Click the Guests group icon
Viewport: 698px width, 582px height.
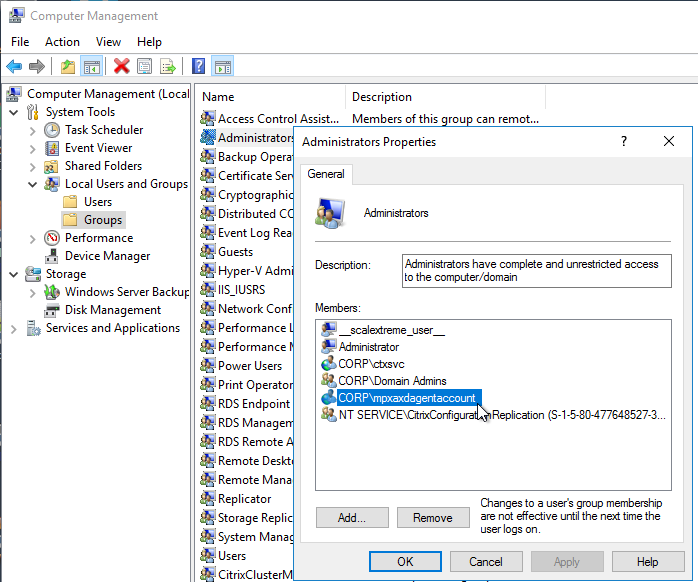click(x=208, y=252)
